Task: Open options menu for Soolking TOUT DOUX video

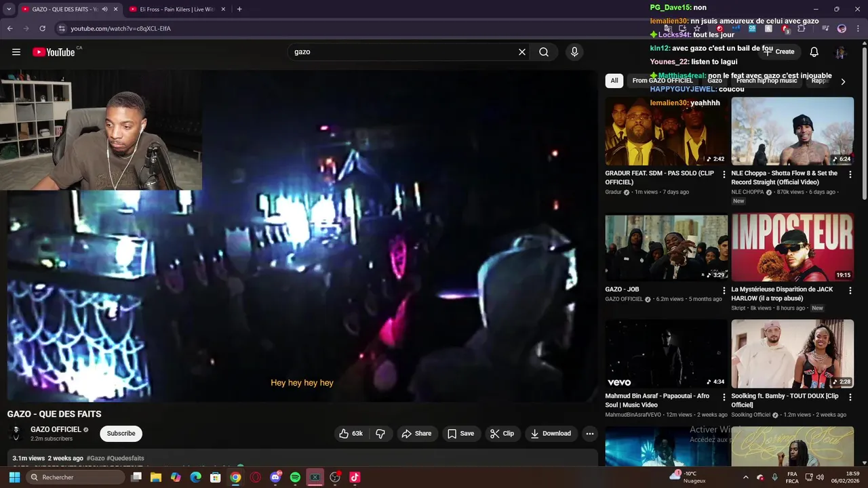Action: click(850, 397)
